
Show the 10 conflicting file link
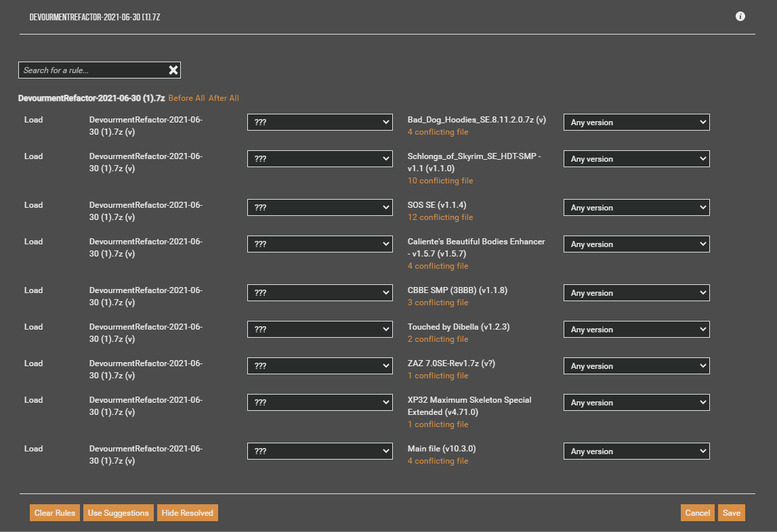[x=440, y=181]
